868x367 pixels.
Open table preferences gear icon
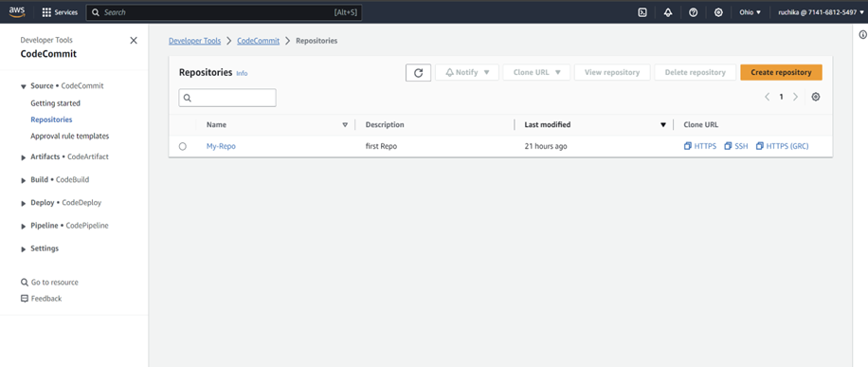click(816, 97)
